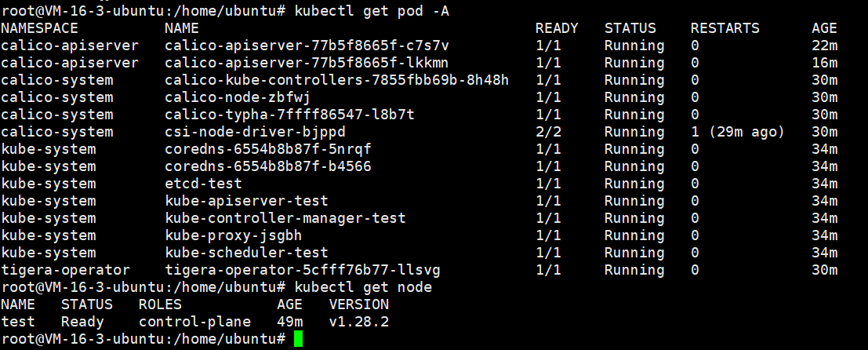Select the calico-typha-7ffff86547-l8b7t entry

(289, 115)
